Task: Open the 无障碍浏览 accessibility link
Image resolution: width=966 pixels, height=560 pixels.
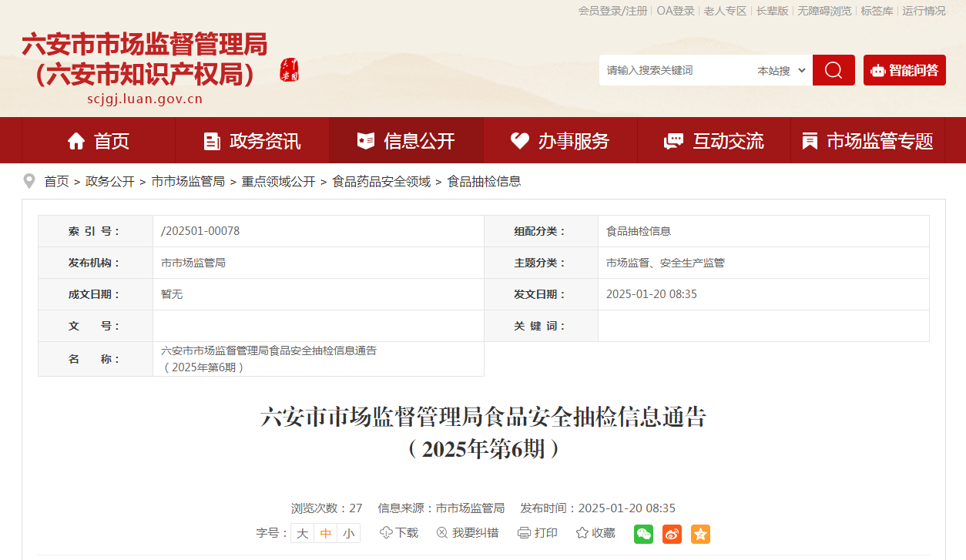Action: [x=824, y=11]
